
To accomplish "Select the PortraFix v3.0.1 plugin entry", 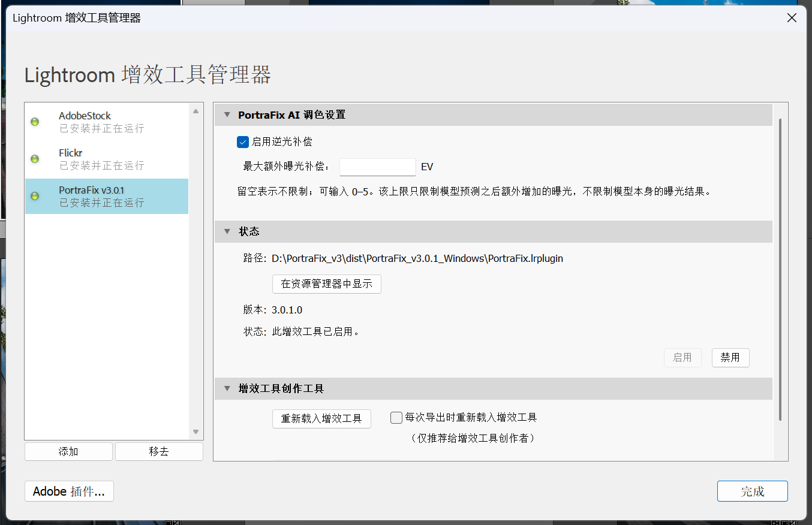I will [x=107, y=196].
